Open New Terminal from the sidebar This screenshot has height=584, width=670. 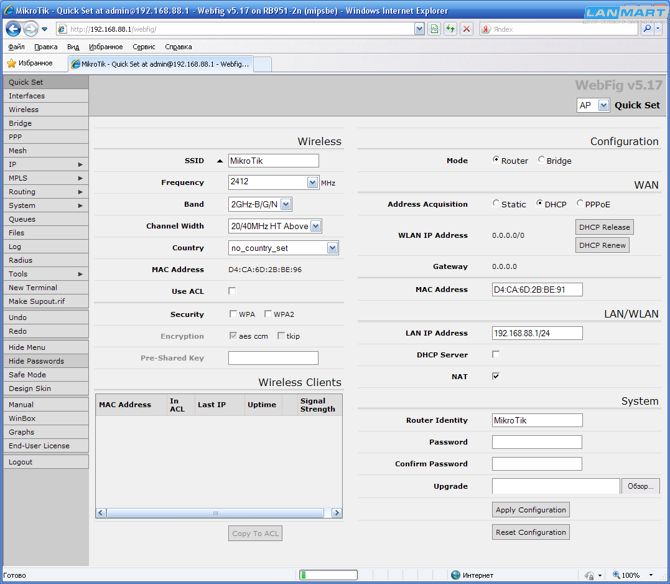tap(46, 288)
